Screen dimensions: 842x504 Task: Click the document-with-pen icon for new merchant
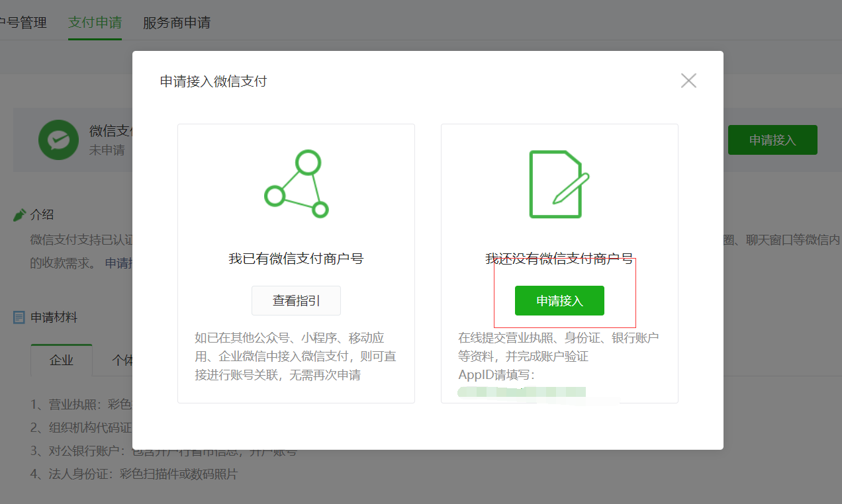coord(559,184)
